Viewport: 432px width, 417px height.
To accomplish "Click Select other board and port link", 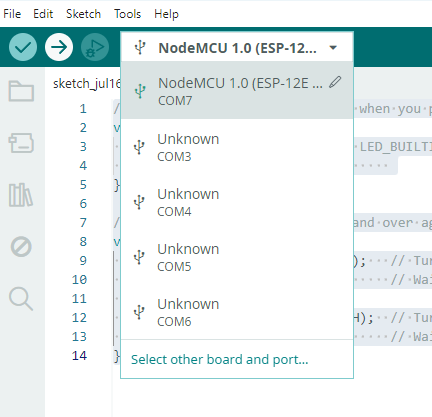I will 219,360.
